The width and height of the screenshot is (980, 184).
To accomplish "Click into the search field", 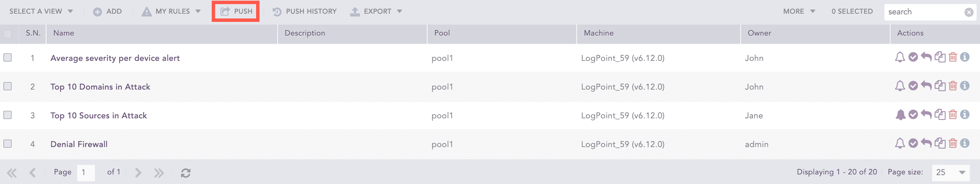I will pos(923,12).
